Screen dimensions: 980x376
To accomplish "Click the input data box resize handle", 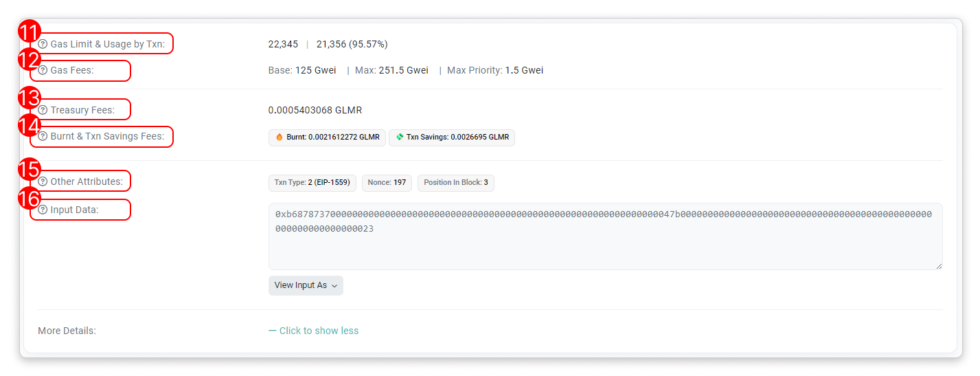I will pos(938,265).
